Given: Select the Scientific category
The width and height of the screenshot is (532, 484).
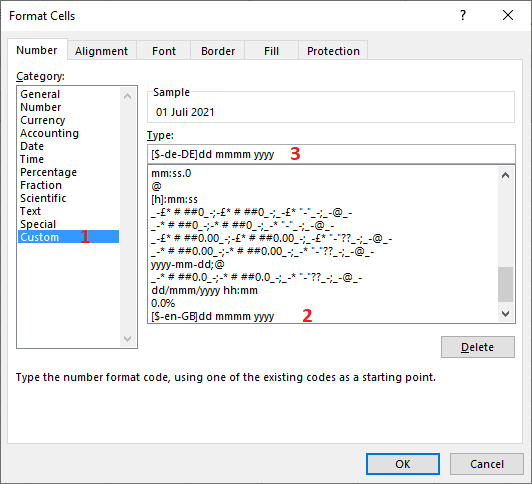Looking at the screenshot, I should [69, 198].
